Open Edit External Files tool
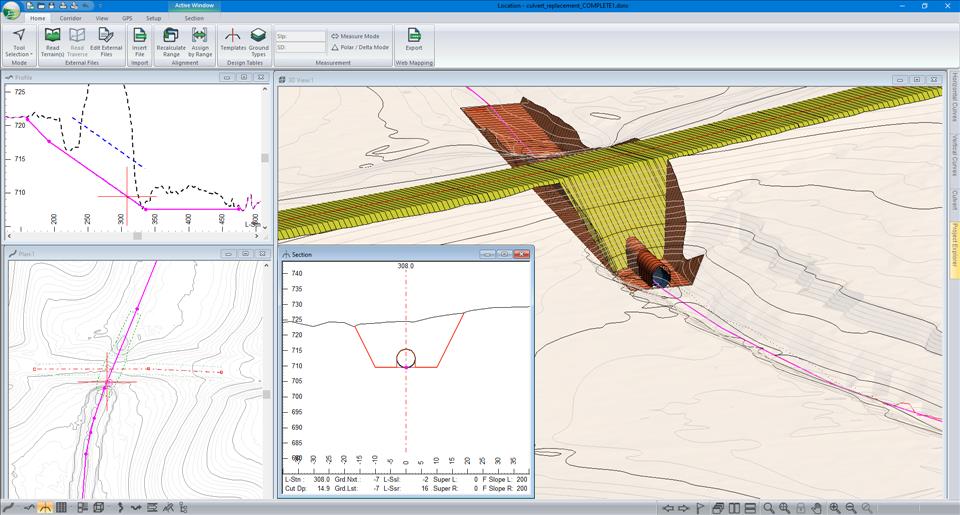The width and height of the screenshot is (960, 515). click(106, 36)
